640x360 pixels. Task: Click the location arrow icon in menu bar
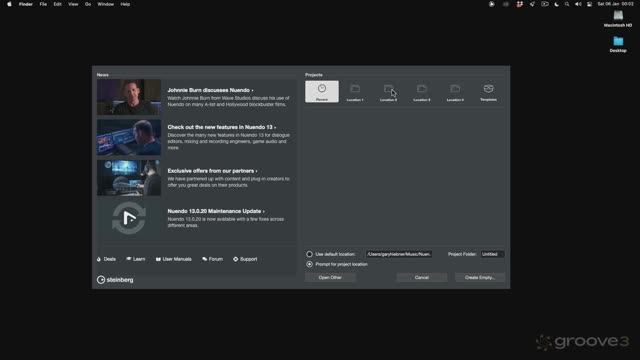(x=532, y=4)
